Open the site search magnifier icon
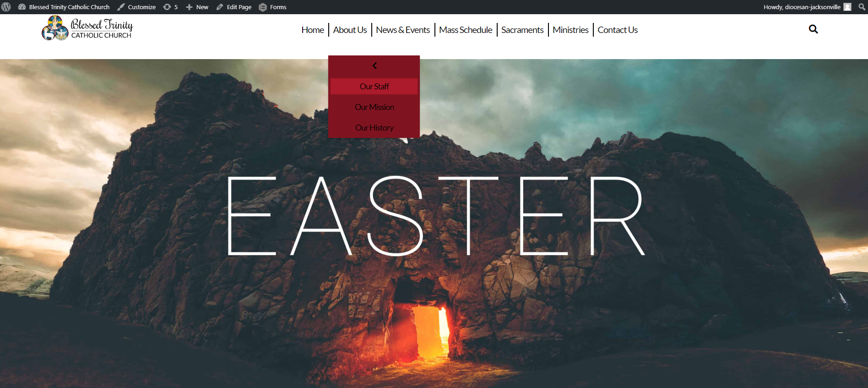868x388 pixels. coord(813,29)
